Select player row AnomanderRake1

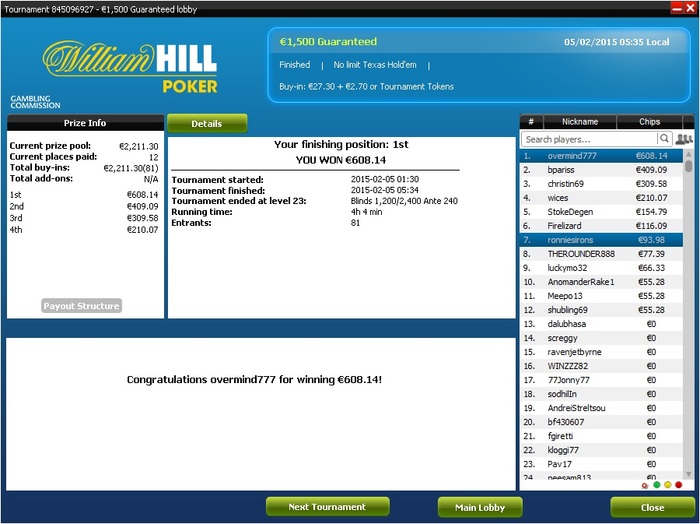coord(601,282)
